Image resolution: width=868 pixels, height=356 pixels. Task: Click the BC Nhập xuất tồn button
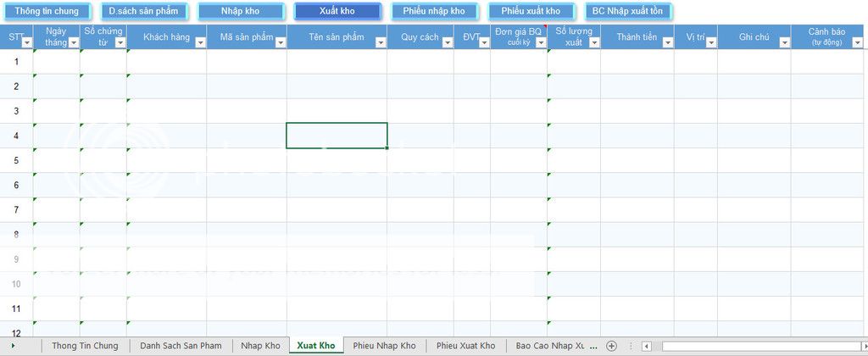pos(628,11)
